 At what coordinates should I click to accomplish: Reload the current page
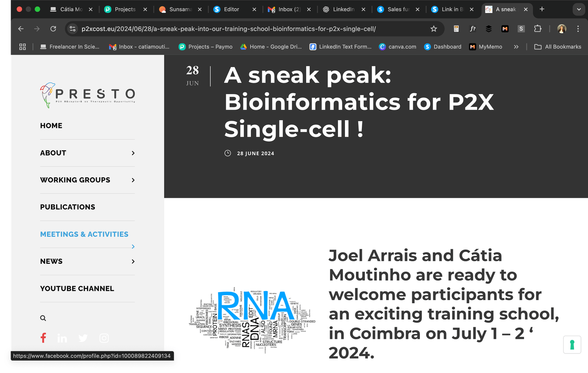53,29
